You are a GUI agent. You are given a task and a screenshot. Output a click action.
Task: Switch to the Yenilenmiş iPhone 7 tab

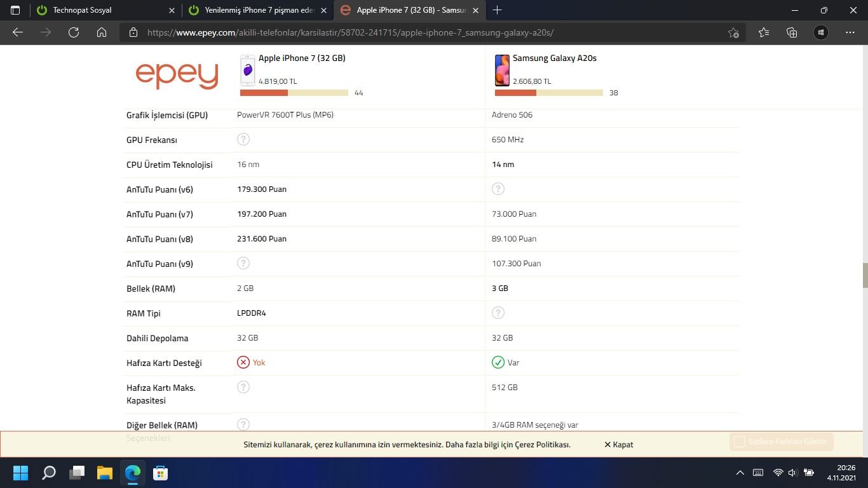click(257, 10)
